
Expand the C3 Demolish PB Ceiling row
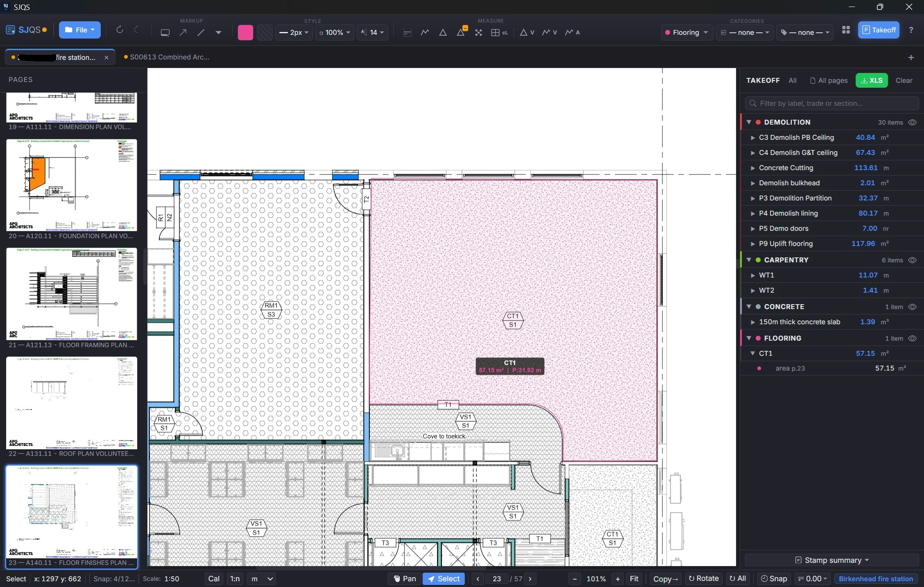coord(753,138)
